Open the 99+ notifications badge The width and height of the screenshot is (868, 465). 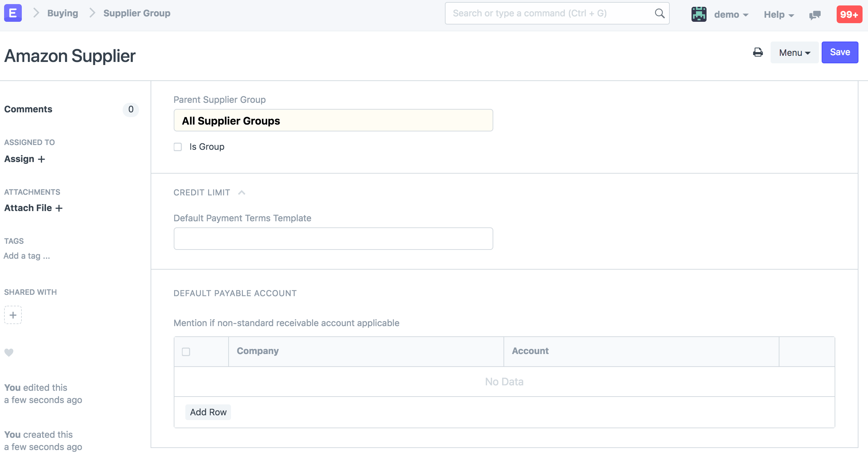849,14
